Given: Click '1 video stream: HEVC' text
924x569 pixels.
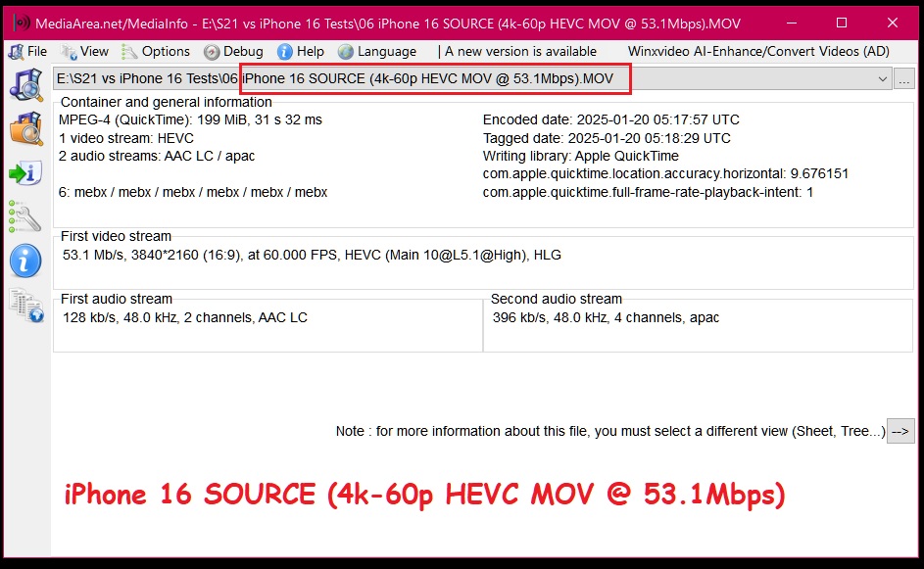Looking at the screenshot, I should tap(126, 138).
